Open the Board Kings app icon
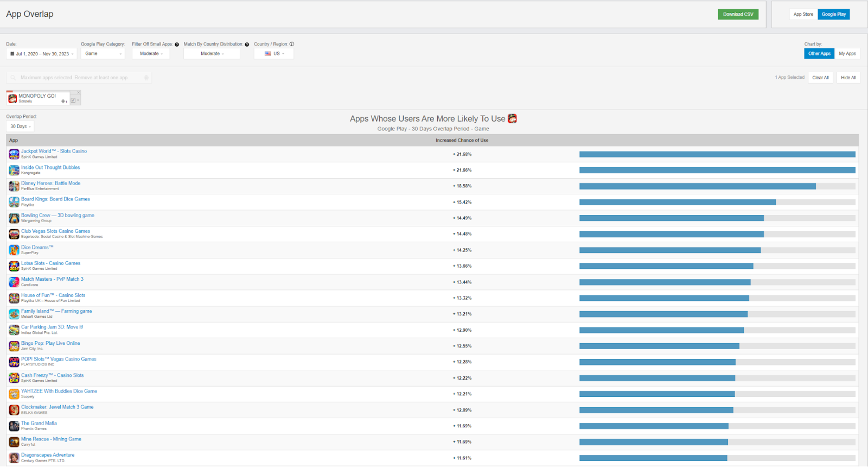868x467 pixels. (x=14, y=202)
